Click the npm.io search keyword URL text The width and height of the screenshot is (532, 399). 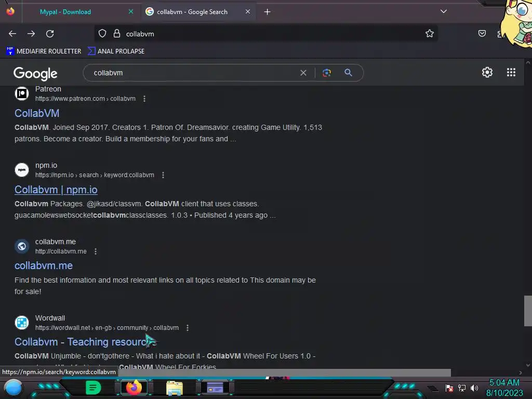tap(95, 175)
